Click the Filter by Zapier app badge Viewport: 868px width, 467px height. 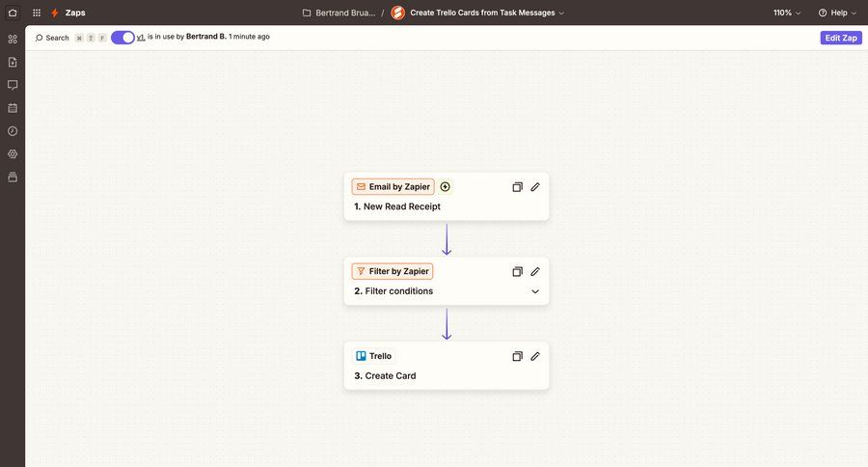[x=393, y=271]
